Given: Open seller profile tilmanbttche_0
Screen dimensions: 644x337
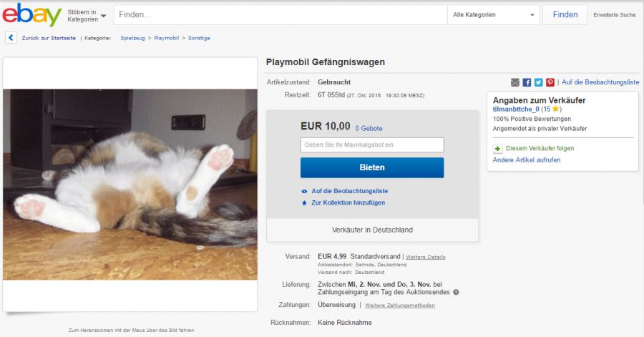Looking at the screenshot, I should pyautogui.click(x=517, y=109).
